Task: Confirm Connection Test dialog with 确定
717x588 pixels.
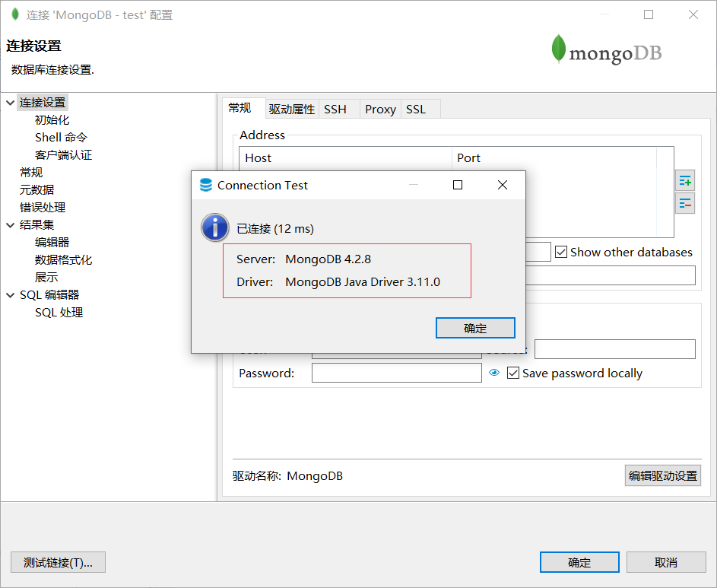Action: (x=475, y=328)
